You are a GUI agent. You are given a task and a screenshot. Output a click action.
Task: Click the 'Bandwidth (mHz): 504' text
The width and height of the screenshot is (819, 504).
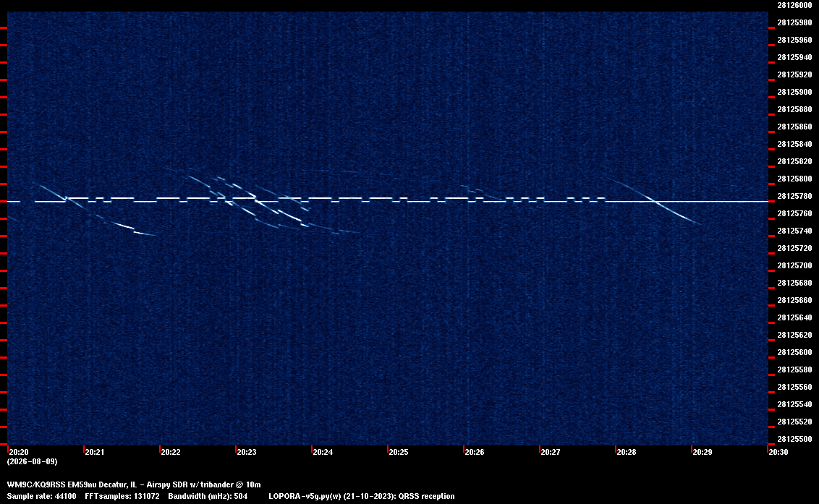[208, 496]
